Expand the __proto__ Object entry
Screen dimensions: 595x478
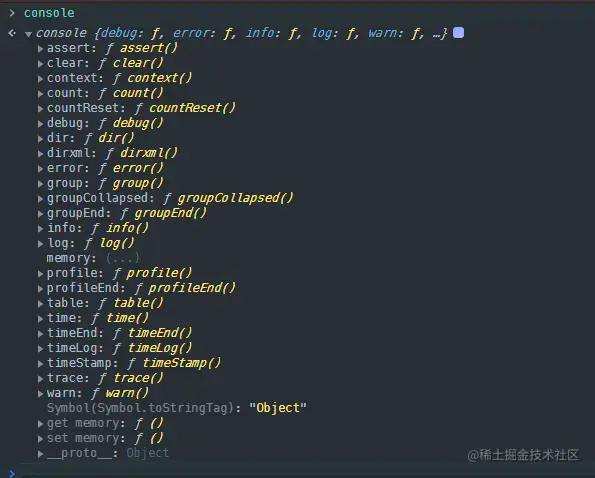pyautogui.click(x=40, y=453)
